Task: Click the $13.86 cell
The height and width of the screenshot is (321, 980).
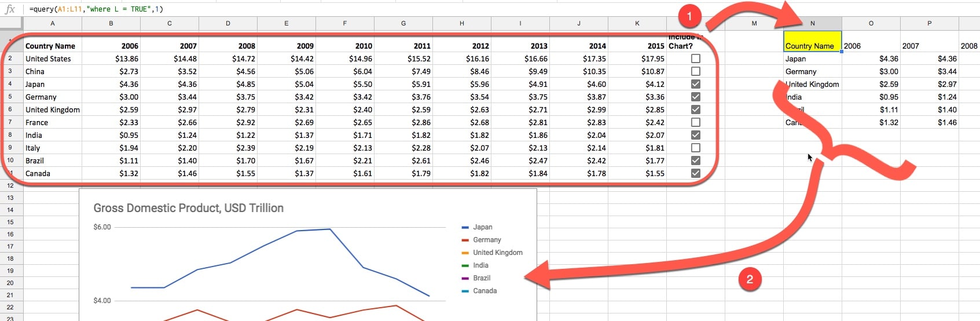Action: [x=111, y=59]
